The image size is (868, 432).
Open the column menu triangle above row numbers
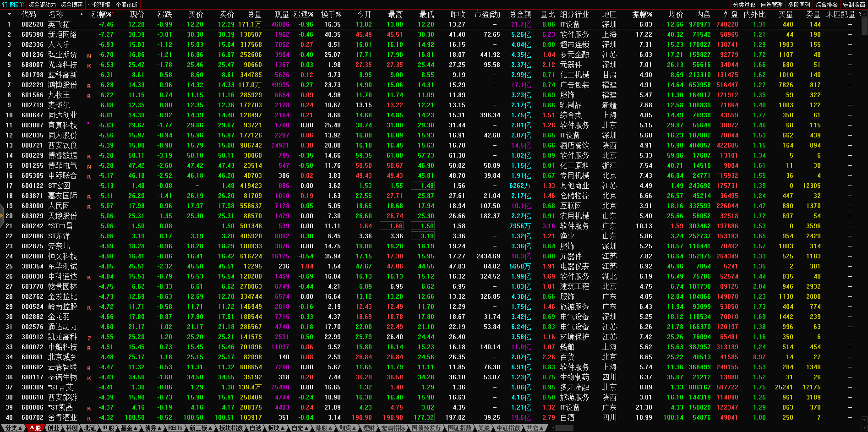coord(9,14)
